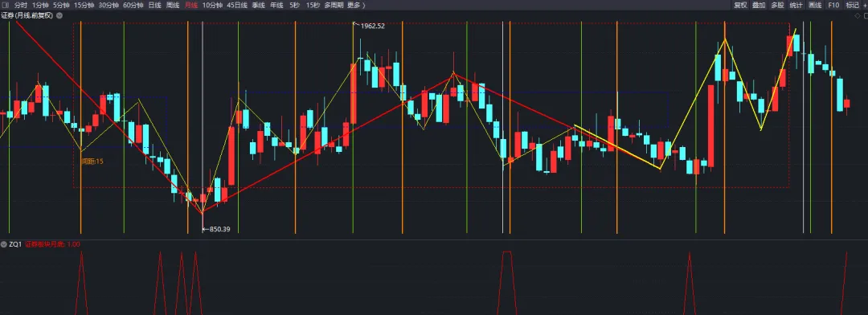Expand the ZQ1 indicator dropdown arrow

(4, 244)
